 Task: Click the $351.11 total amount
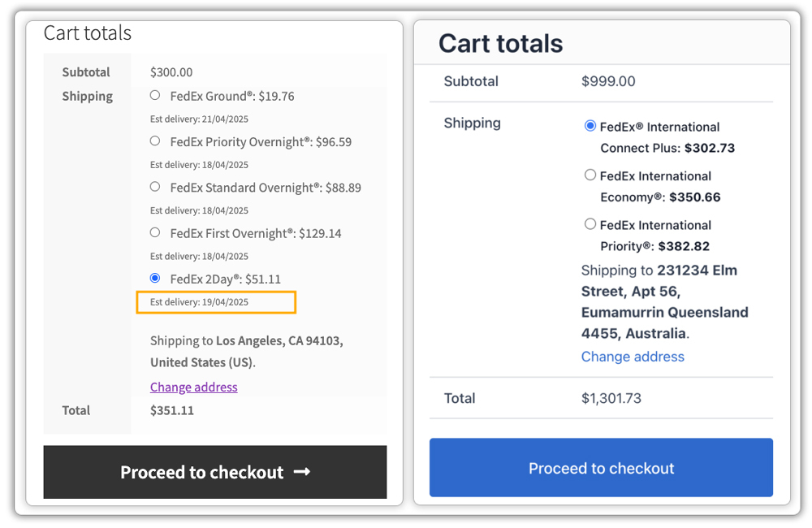point(171,410)
